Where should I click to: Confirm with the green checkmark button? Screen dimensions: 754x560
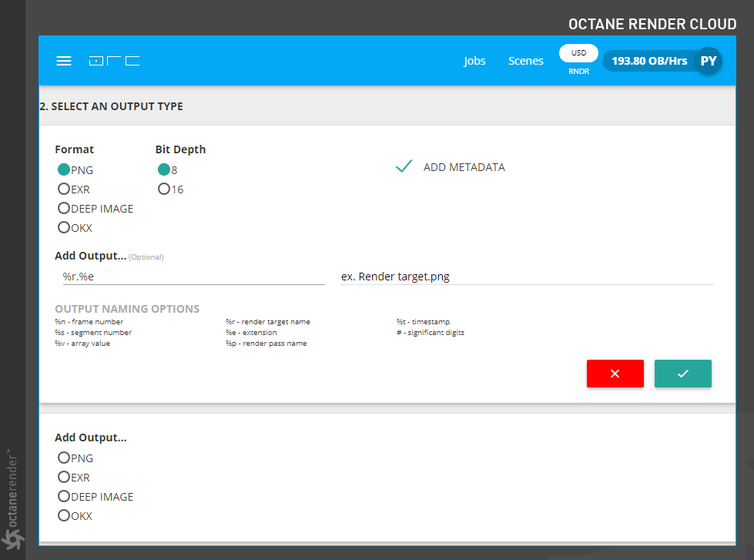[x=683, y=374]
